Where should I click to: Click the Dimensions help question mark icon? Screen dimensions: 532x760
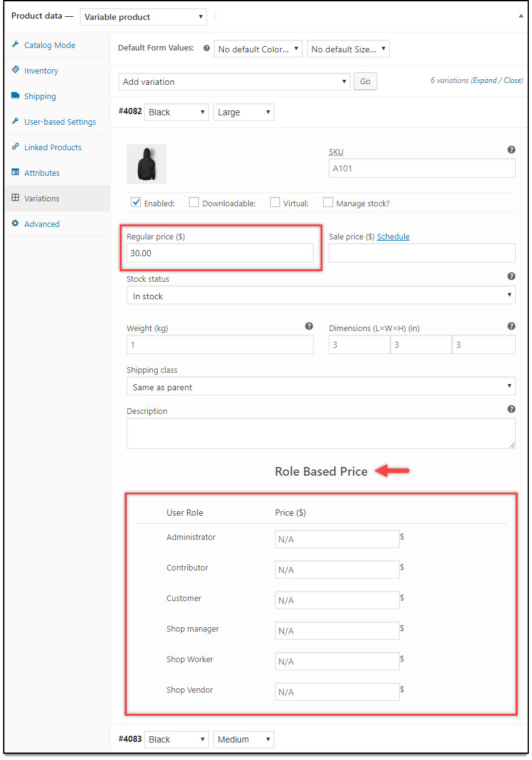point(511,326)
